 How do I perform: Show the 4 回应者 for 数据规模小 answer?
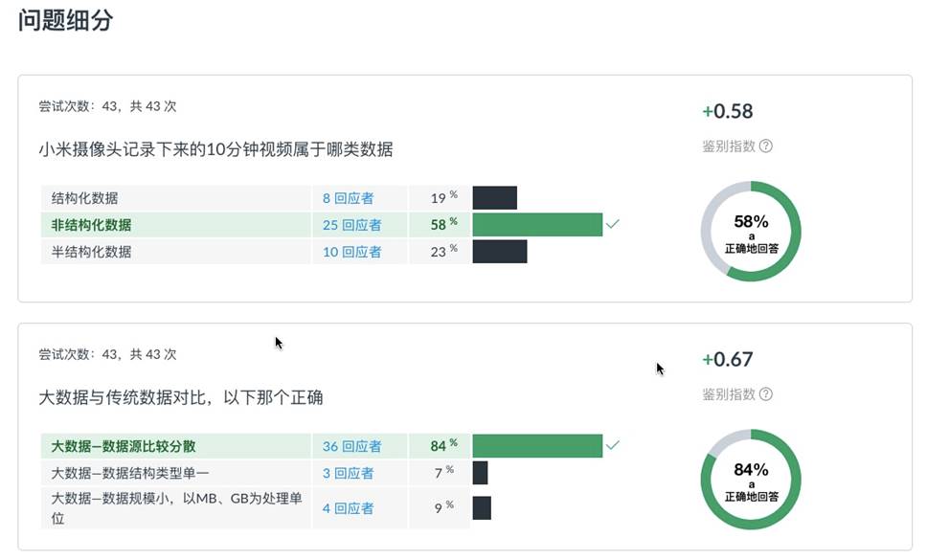(348, 508)
